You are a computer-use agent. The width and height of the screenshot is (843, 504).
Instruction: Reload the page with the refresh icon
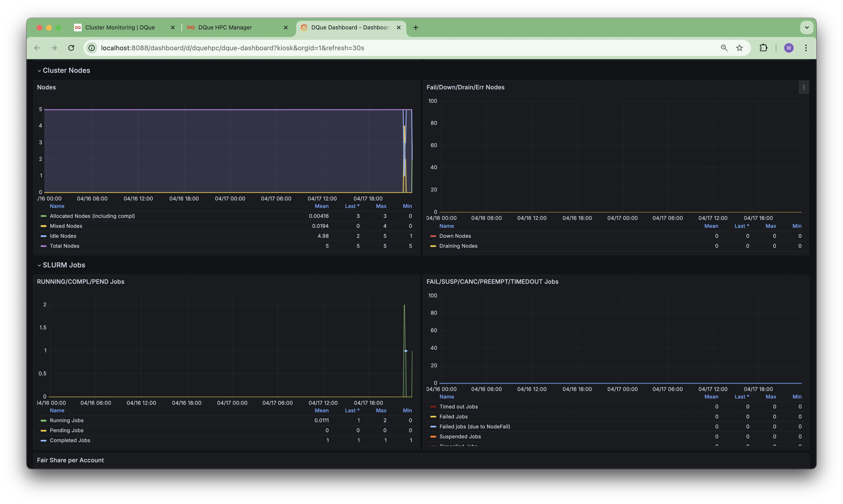pos(71,48)
